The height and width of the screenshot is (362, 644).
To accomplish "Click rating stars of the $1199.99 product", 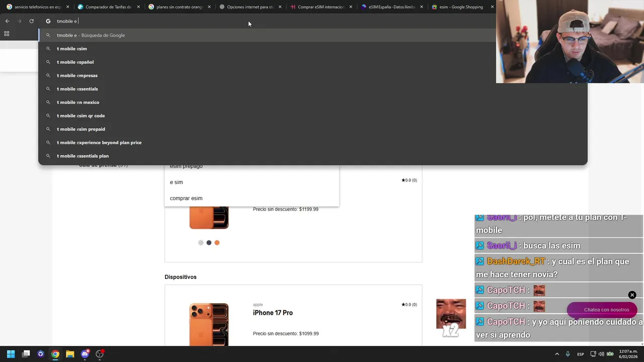I will (409, 180).
